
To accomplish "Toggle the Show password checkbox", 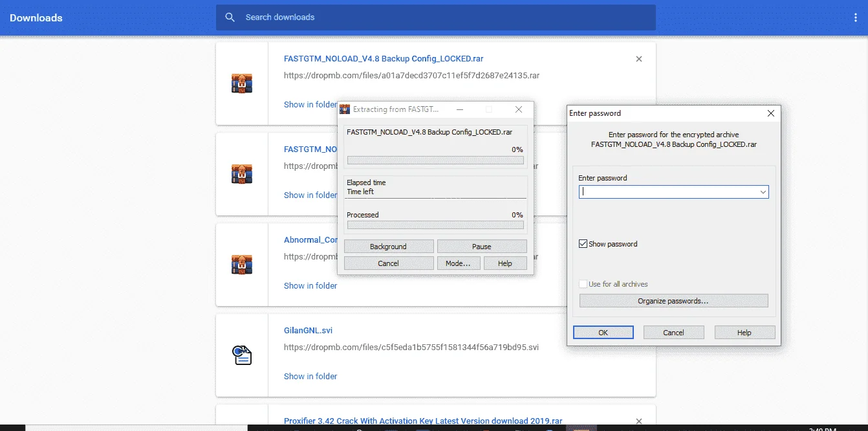I will tap(583, 244).
